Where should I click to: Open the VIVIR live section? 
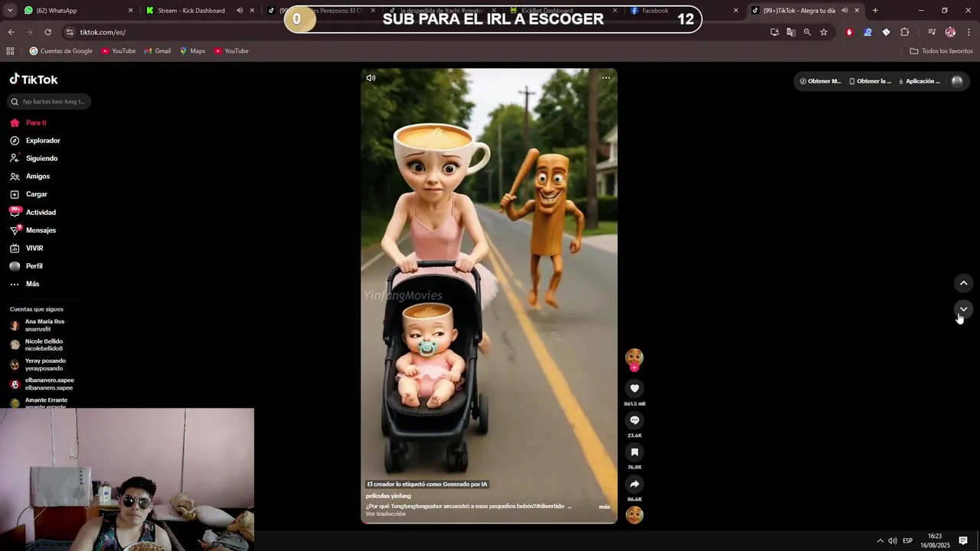pos(27,248)
